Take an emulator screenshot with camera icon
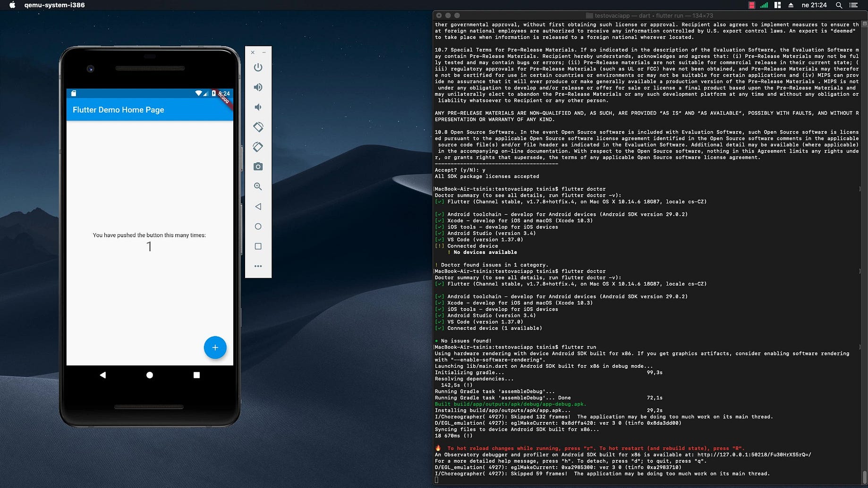The image size is (868, 488). (258, 167)
